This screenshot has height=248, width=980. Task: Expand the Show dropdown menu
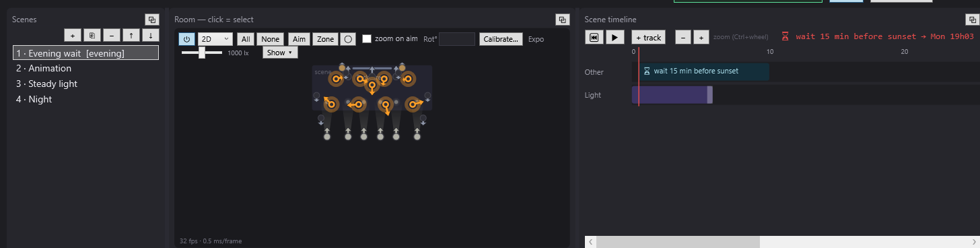tap(280, 53)
